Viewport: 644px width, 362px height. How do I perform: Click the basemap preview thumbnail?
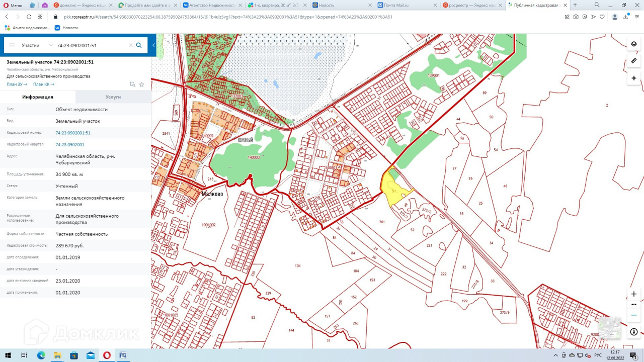point(609,328)
